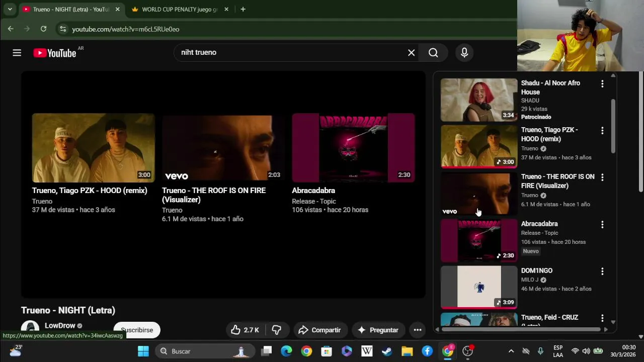Select the address bar URL

pos(126,29)
